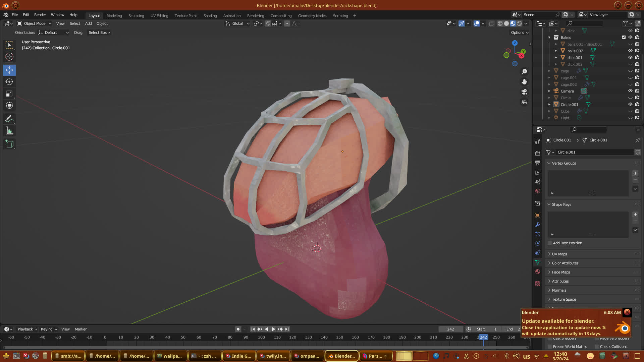Click the Options button in viewport header

coord(520,33)
